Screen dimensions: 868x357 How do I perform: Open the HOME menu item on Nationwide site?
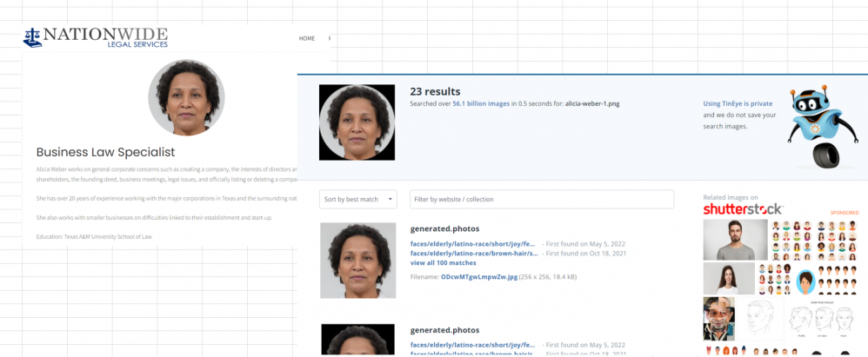pyautogui.click(x=307, y=39)
